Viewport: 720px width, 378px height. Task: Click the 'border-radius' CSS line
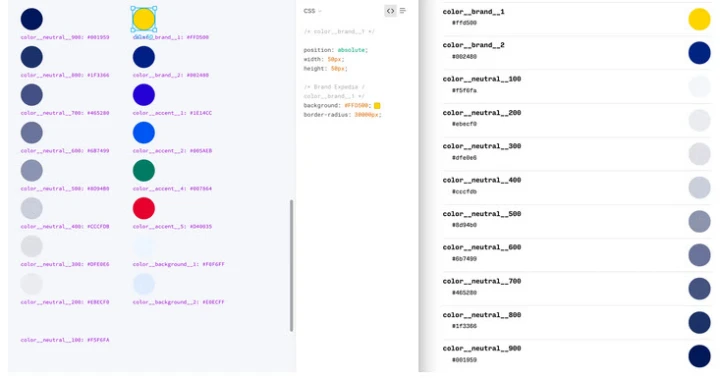tap(342, 115)
